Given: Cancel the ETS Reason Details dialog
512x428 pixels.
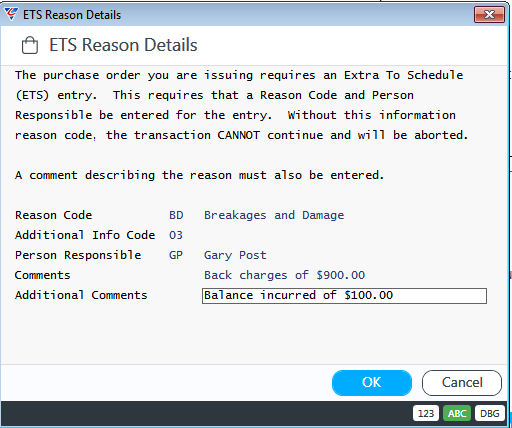Looking at the screenshot, I should 462,383.
